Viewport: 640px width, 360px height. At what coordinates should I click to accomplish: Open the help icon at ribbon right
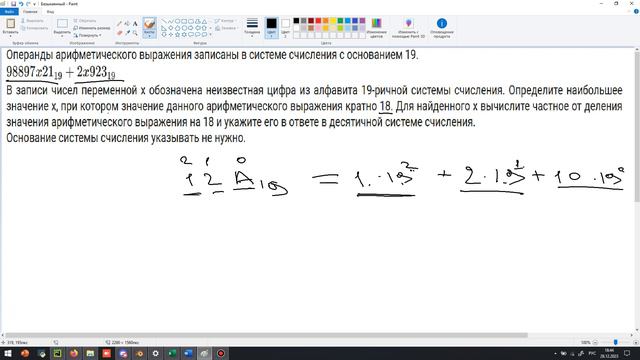[636, 12]
